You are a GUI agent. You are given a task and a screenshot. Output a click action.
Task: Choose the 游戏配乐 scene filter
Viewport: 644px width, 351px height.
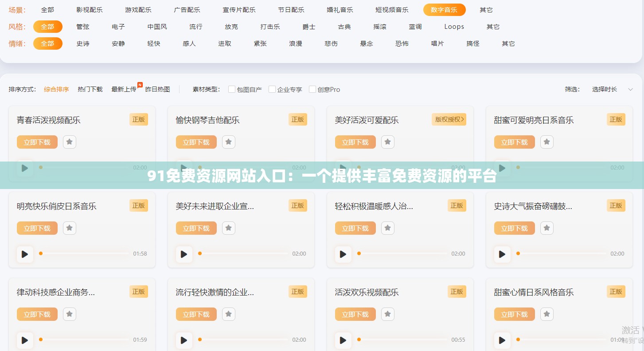point(138,10)
